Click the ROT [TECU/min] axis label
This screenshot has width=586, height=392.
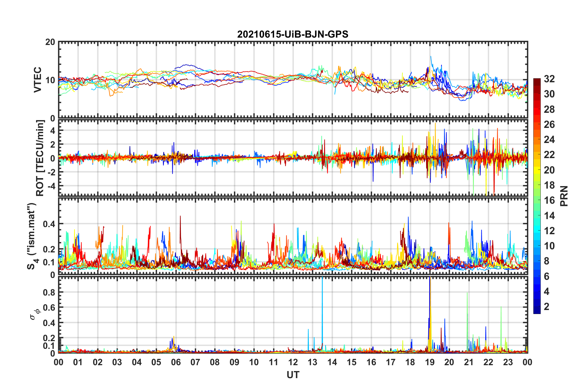tap(40, 158)
